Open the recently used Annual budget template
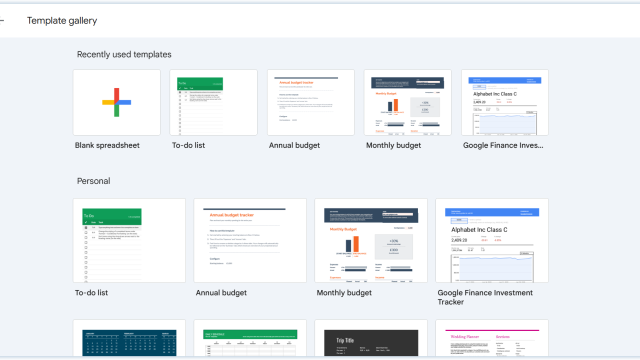The height and width of the screenshot is (360, 640). click(x=311, y=102)
